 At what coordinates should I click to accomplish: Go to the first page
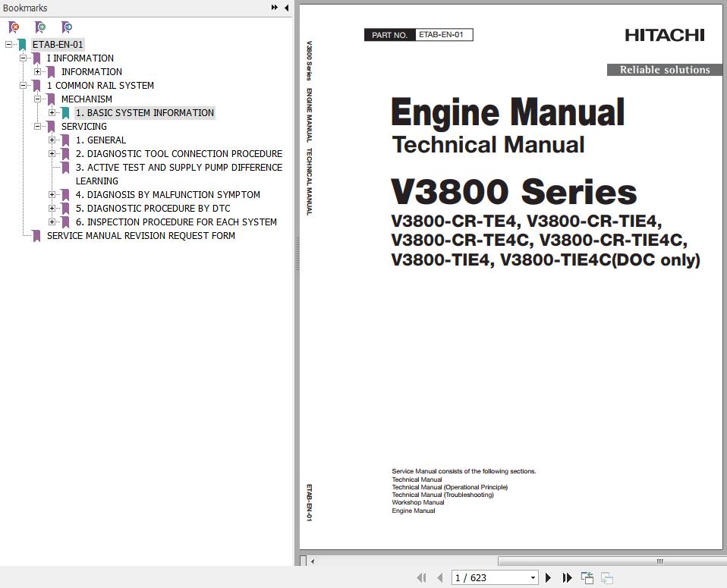[421, 578]
